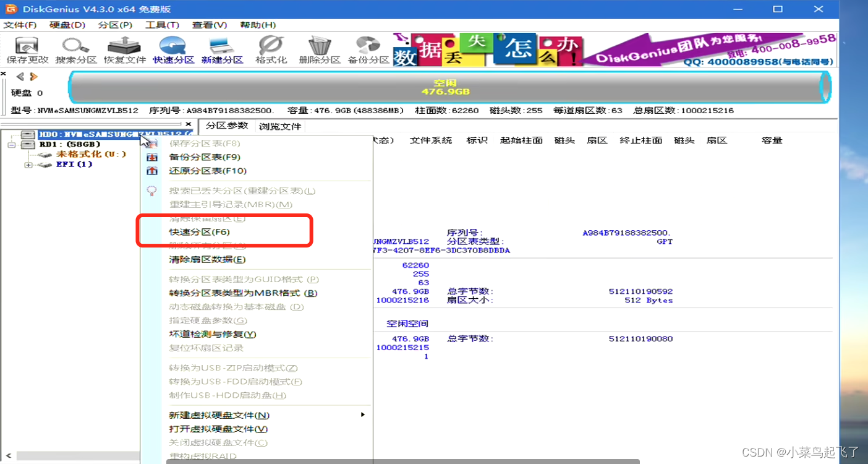The image size is (868, 464).
Task: Open 新建虚拟硬盘文件 submenu arrow
Action: click(364, 415)
